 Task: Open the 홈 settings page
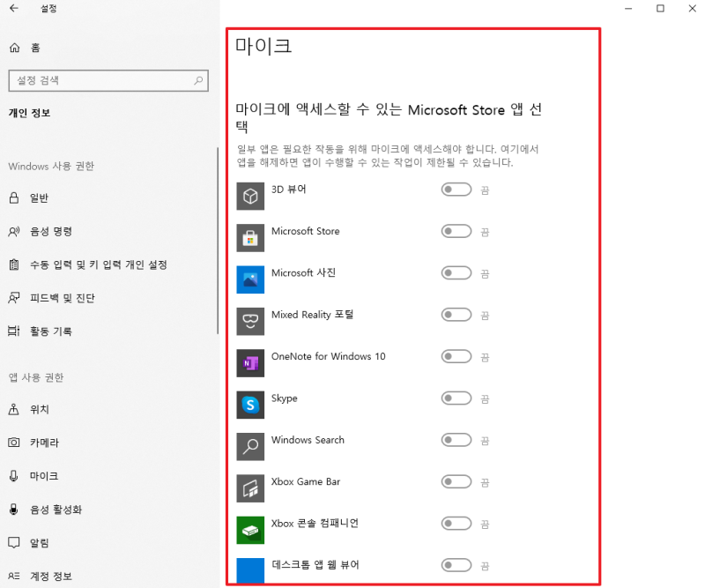click(108, 48)
